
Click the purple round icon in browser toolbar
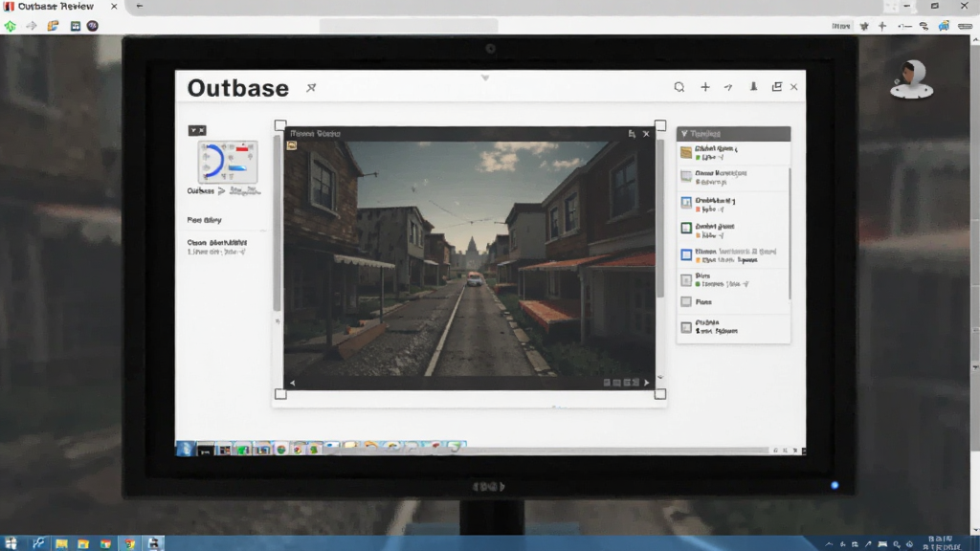pos(93,26)
